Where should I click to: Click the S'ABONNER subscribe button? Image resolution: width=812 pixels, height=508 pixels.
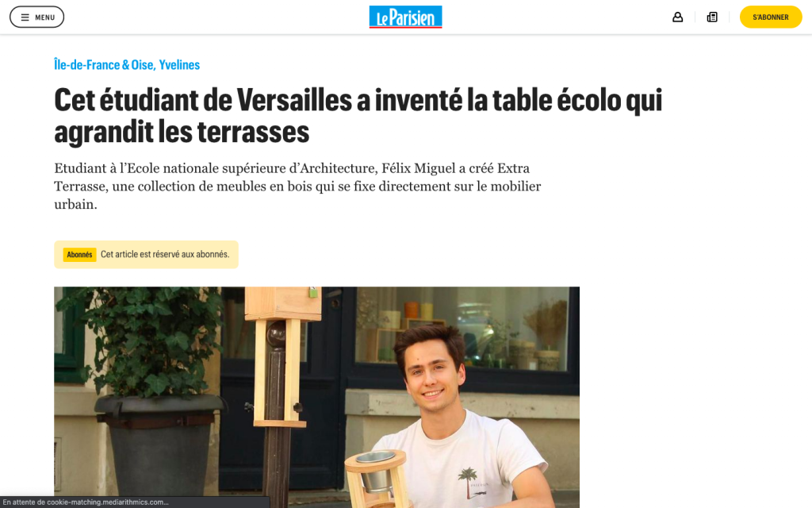point(771,17)
